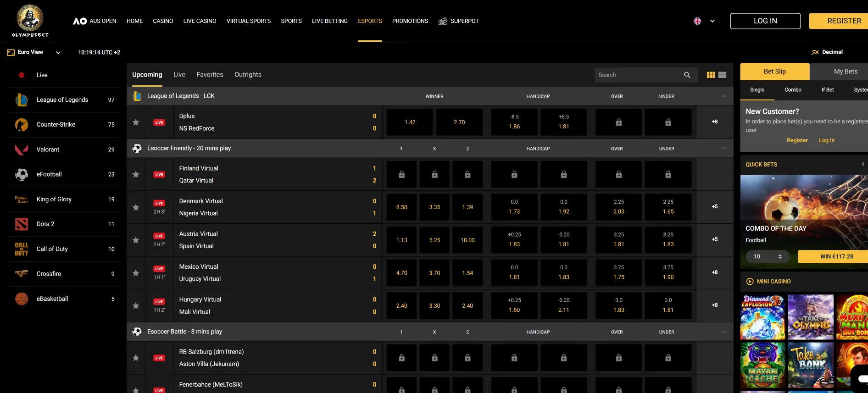Screen dimensions: 868x393
Task: Switch to grid layout view icon
Action: 711,75
